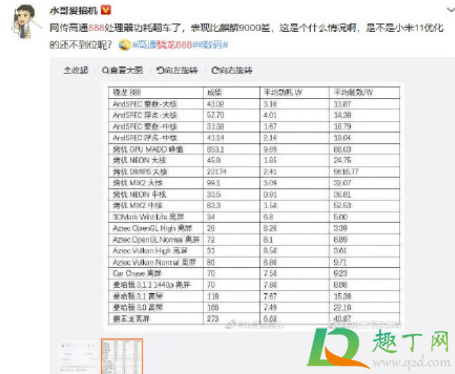455x374 pixels.
Task: Click the Aztec Vulkan High 离屏 row label
Action: tap(150, 251)
